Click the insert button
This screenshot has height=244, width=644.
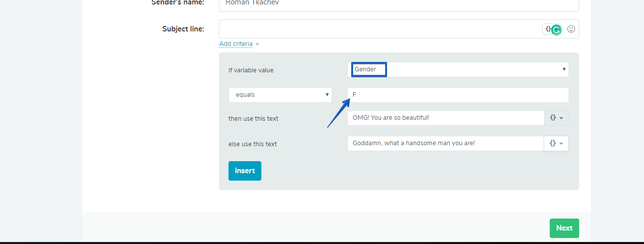point(245,171)
